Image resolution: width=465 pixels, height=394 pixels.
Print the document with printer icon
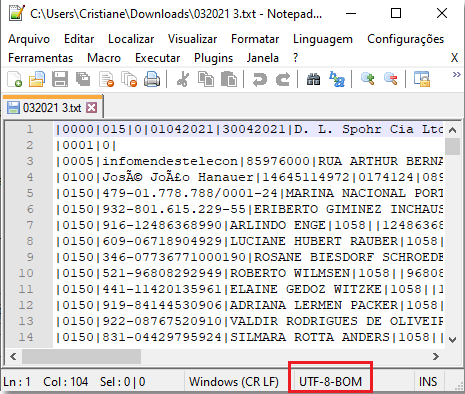click(152, 79)
